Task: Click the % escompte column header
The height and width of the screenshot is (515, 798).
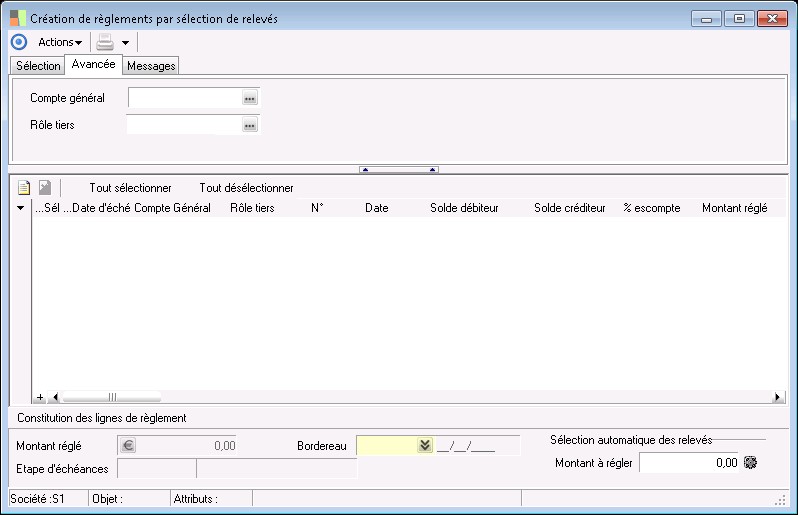Action: 652,208
